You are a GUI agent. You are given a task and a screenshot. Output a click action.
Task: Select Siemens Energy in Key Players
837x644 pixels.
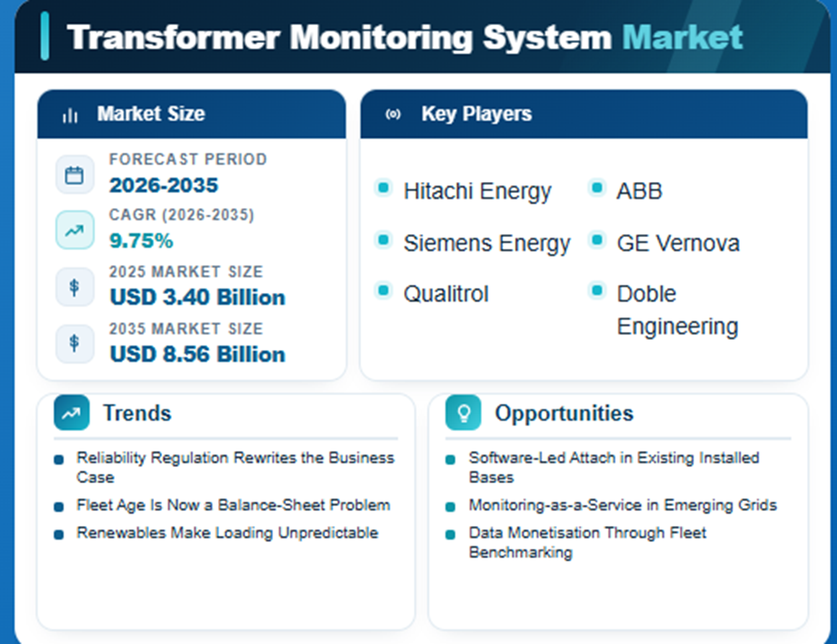tap(487, 244)
